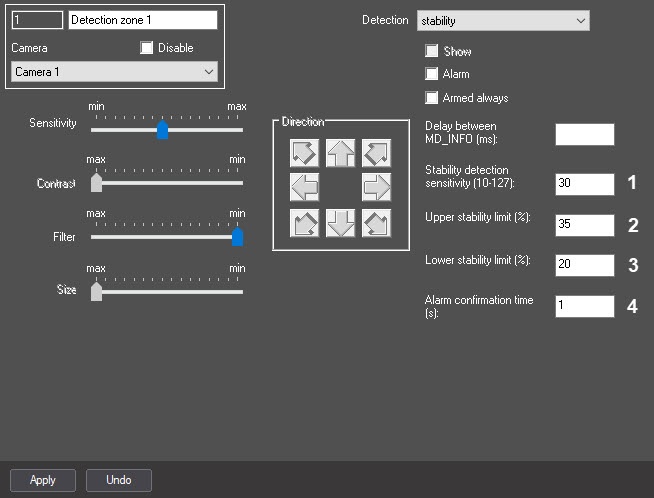Viewport: 654px width, 498px height.
Task: Open the Camera 1 dropdown
Action: tap(113, 72)
